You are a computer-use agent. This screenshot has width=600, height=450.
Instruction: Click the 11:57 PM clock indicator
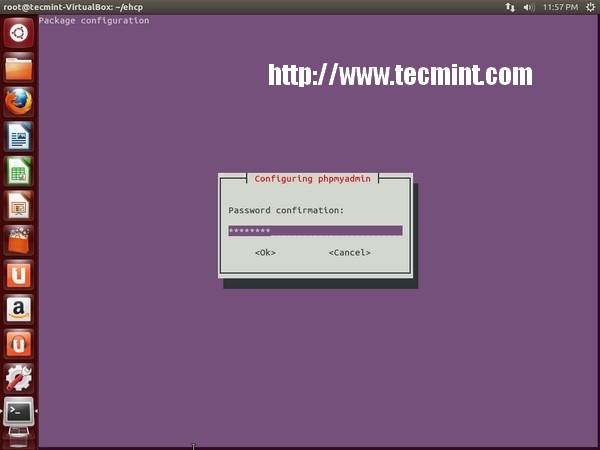[x=560, y=7]
